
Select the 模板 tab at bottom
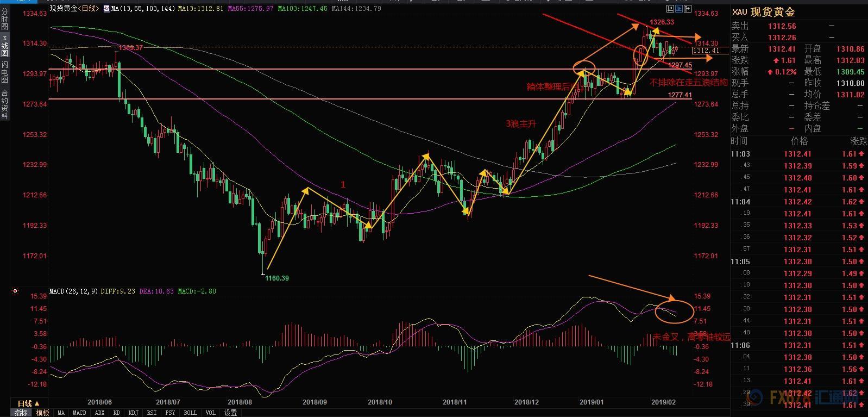pyautogui.click(x=43, y=413)
